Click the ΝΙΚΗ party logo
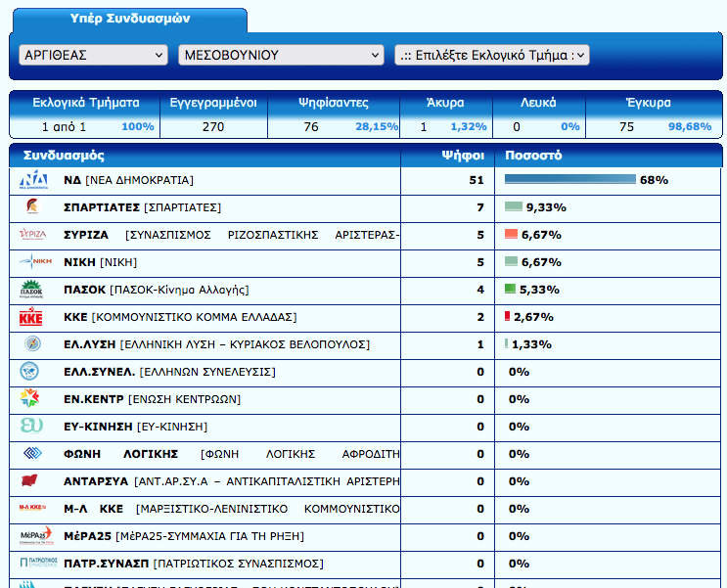727x588 pixels. click(x=33, y=262)
